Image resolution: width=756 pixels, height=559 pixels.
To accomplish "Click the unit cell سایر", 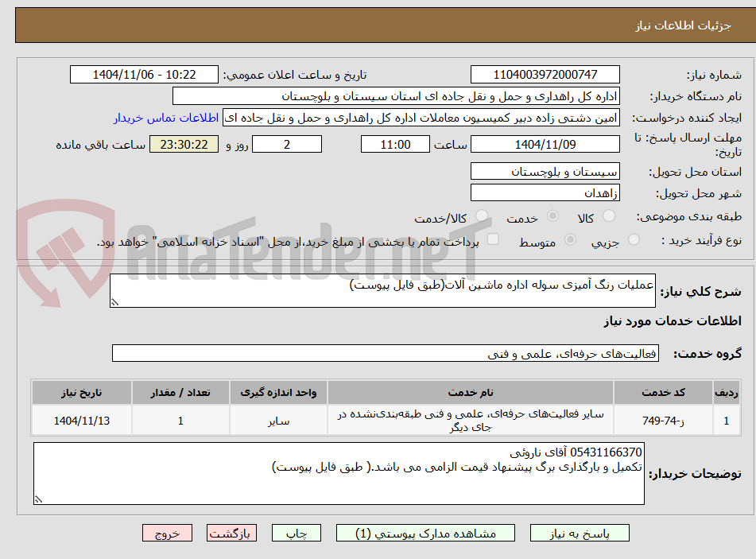I will coord(279,421).
